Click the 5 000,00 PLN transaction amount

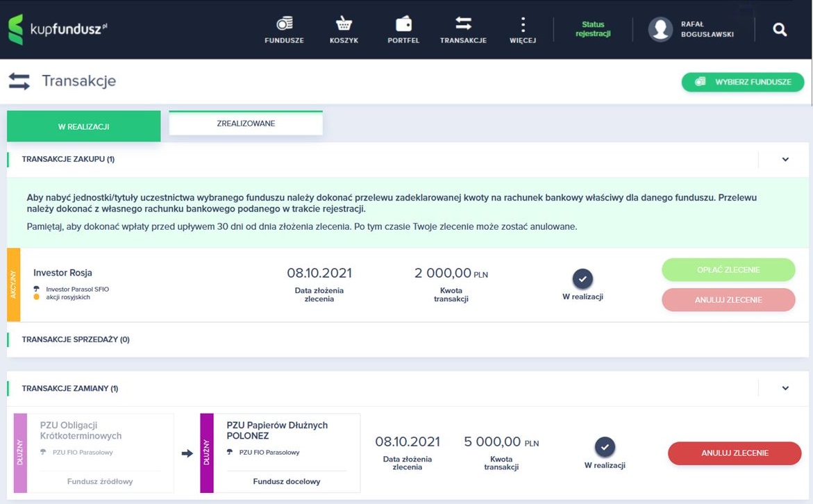pyautogui.click(x=501, y=442)
